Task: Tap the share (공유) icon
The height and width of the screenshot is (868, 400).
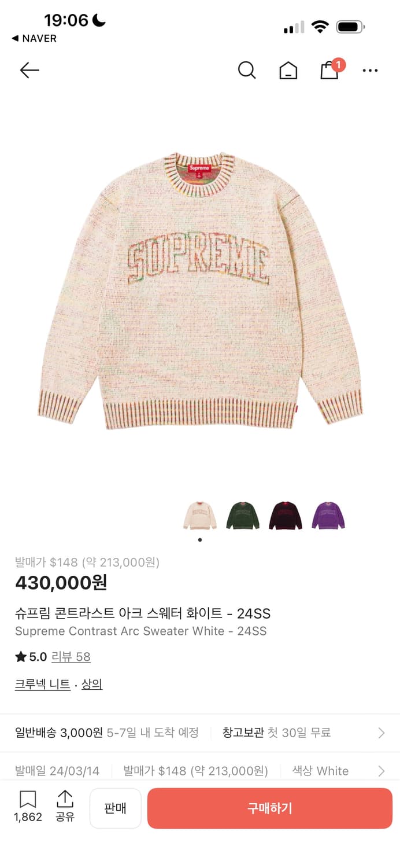Action: coord(65,807)
